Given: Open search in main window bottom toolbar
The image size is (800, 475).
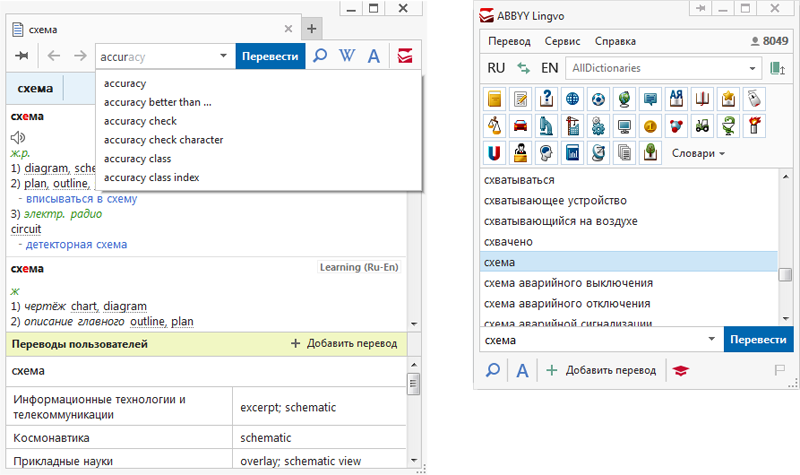Looking at the screenshot, I should pyautogui.click(x=493, y=370).
